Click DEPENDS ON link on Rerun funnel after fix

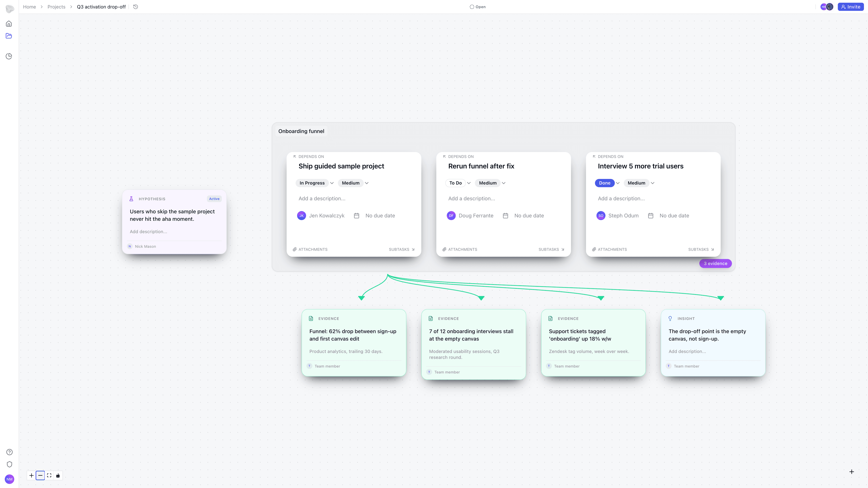click(x=458, y=157)
